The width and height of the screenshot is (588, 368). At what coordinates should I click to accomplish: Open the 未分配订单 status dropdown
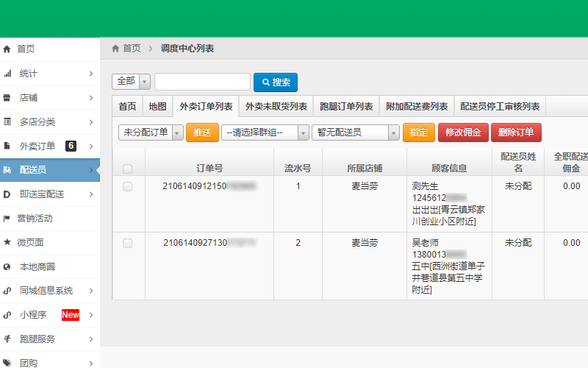[x=151, y=132]
